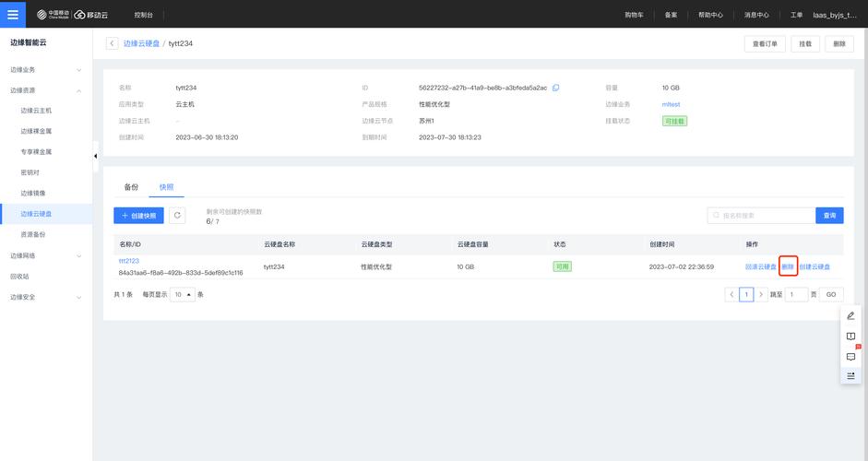Screen dimensions: 868x461
Task: Open the mltest edge service link
Action: pos(671,104)
